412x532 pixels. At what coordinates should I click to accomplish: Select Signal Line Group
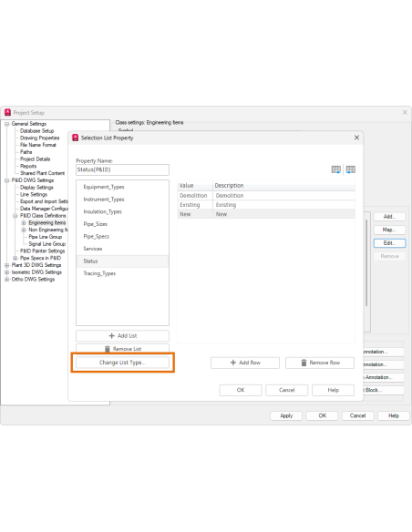click(47, 244)
